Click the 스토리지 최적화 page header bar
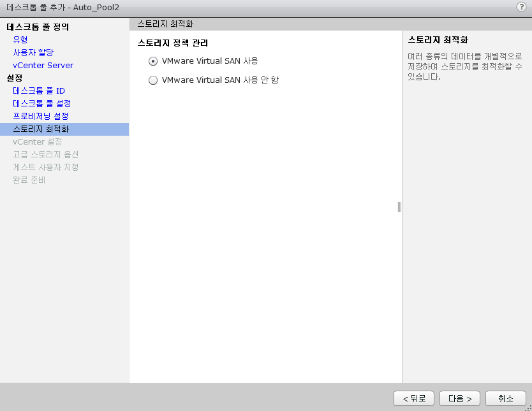This screenshot has height=411, width=532. click(x=330, y=24)
